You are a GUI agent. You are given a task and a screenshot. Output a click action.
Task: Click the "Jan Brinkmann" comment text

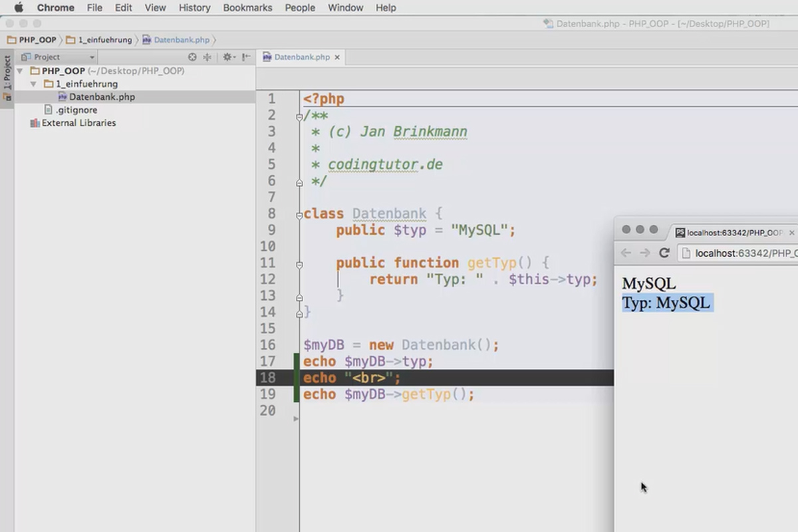(414, 132)
